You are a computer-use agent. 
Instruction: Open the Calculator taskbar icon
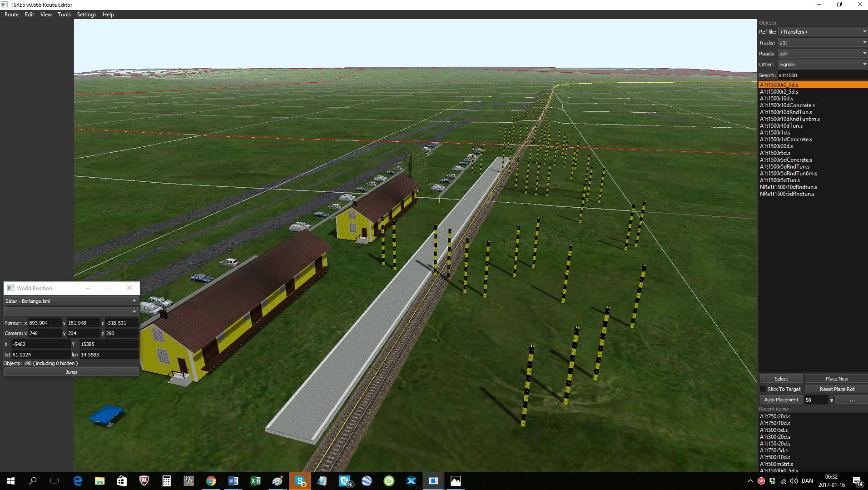166,481
